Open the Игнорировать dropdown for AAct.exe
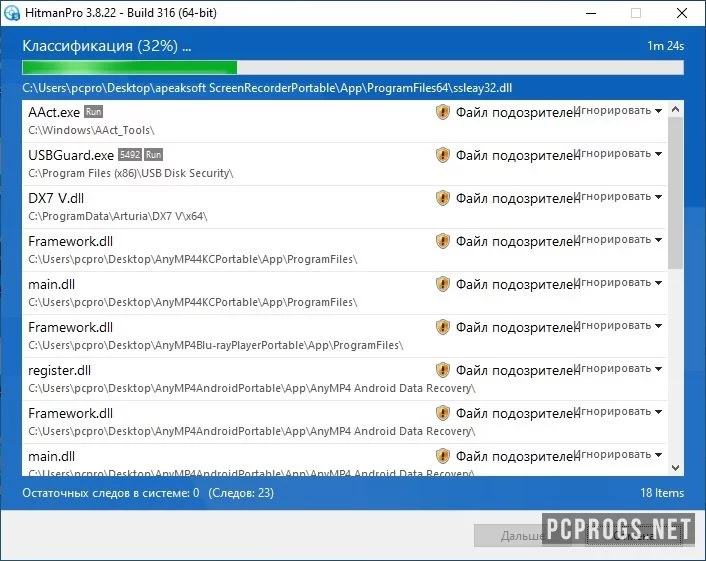The height and width of the screenshot is (561, 706). coord(618,110)
